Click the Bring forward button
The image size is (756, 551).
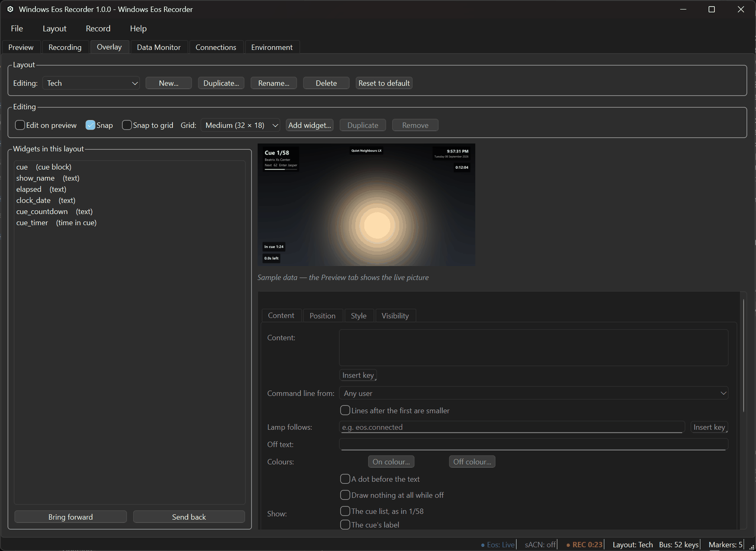70,517
